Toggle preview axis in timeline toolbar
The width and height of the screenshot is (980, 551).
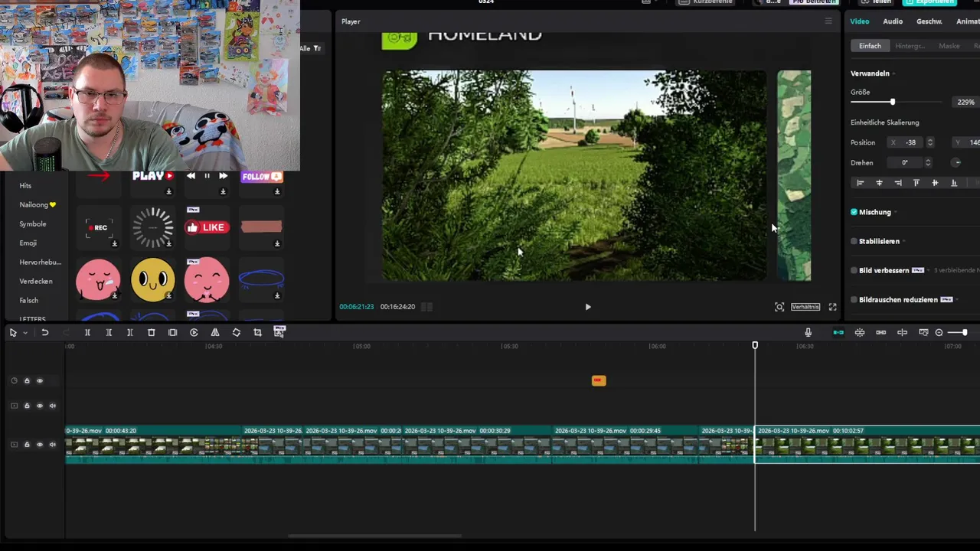click(902, 332)
